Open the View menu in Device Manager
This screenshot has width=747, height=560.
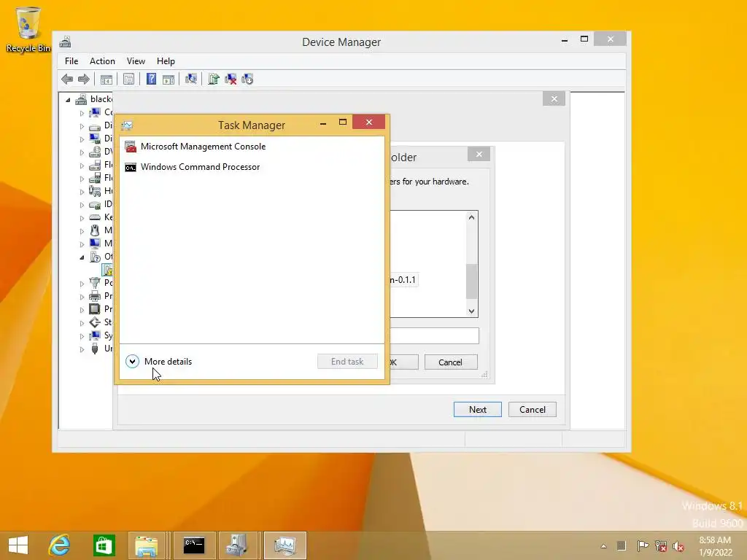click(x=136, y=61)
